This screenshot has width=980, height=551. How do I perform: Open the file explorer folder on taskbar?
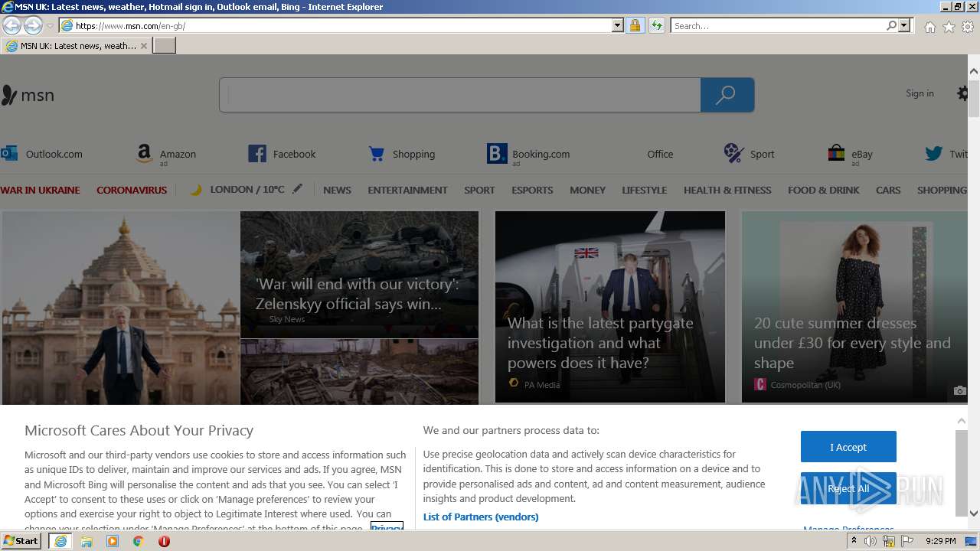[87, 541]
